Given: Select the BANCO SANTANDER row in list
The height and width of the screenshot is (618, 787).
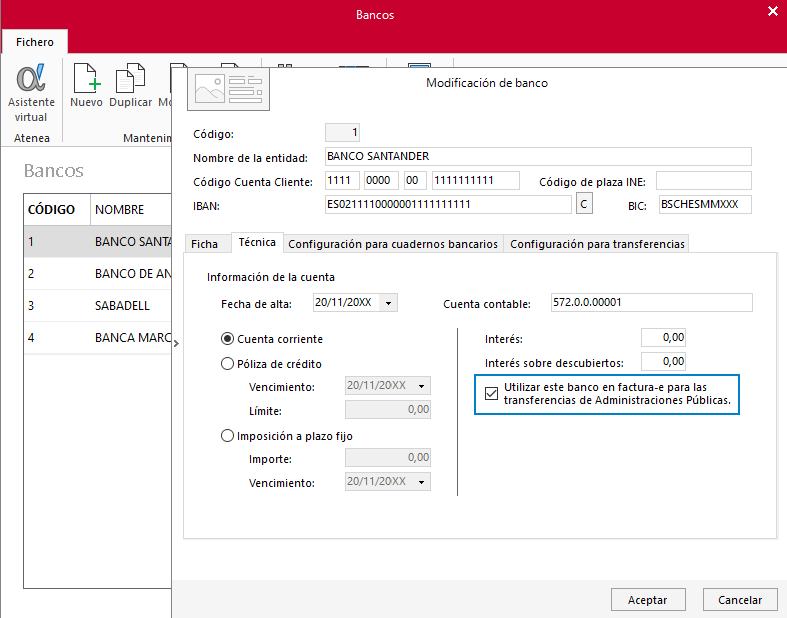Looking at the screenshot, I should tap(98, 241).
